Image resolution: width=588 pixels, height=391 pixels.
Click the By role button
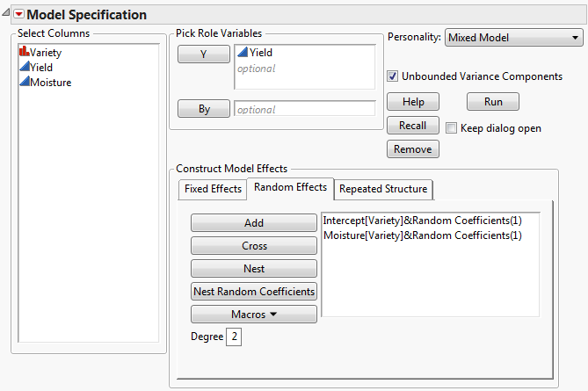click(x=203, y=110)
